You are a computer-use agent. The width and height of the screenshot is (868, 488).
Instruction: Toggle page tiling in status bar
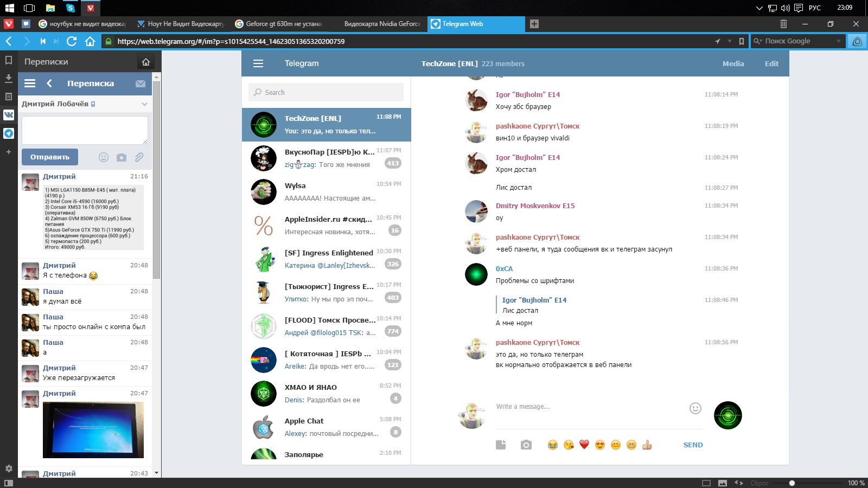706,483
